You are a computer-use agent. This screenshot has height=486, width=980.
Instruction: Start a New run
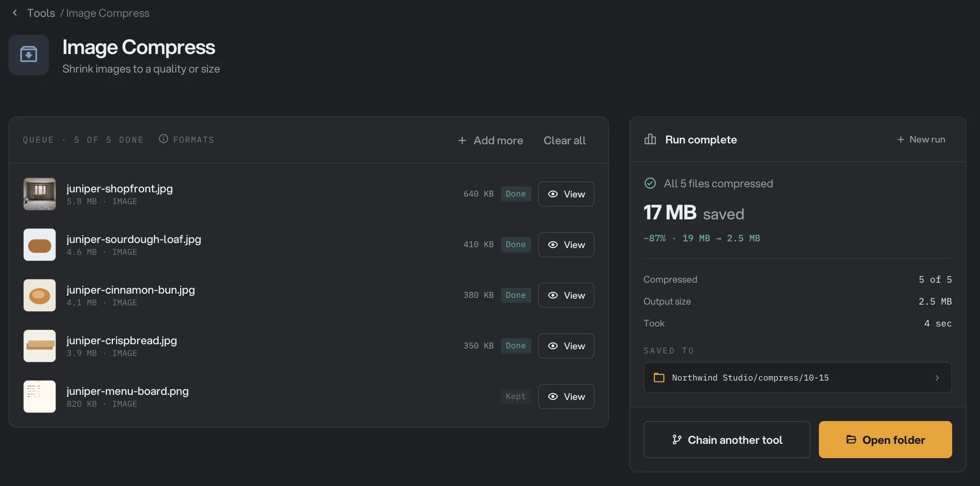(921, 140)
